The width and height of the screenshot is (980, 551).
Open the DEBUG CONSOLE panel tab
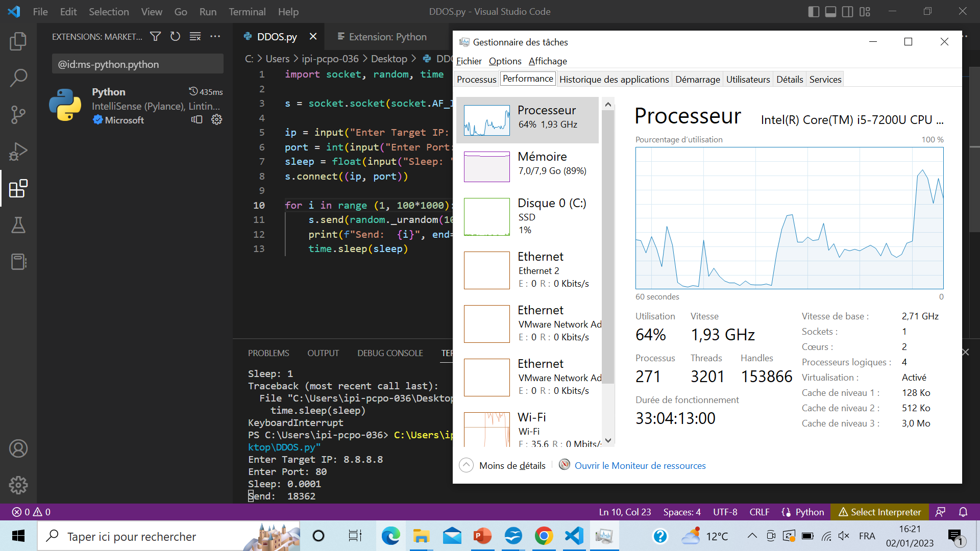[x=390, y=353]
